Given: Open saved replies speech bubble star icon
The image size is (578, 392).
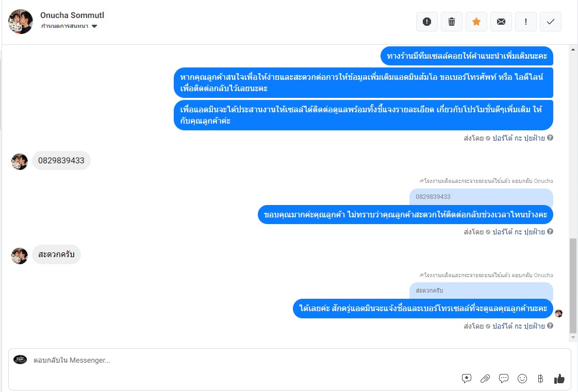Looking at the screenshot, I should tap(466, 379).
